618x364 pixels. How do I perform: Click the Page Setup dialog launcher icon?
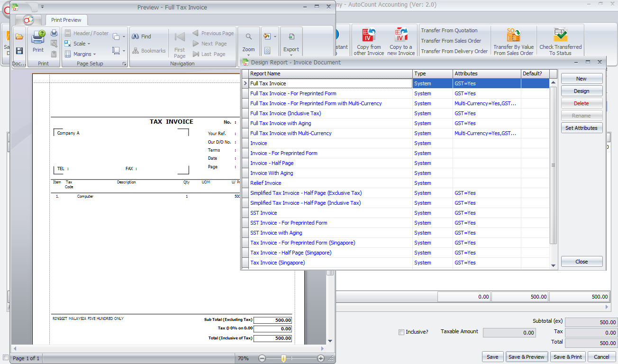click(125, 64)
